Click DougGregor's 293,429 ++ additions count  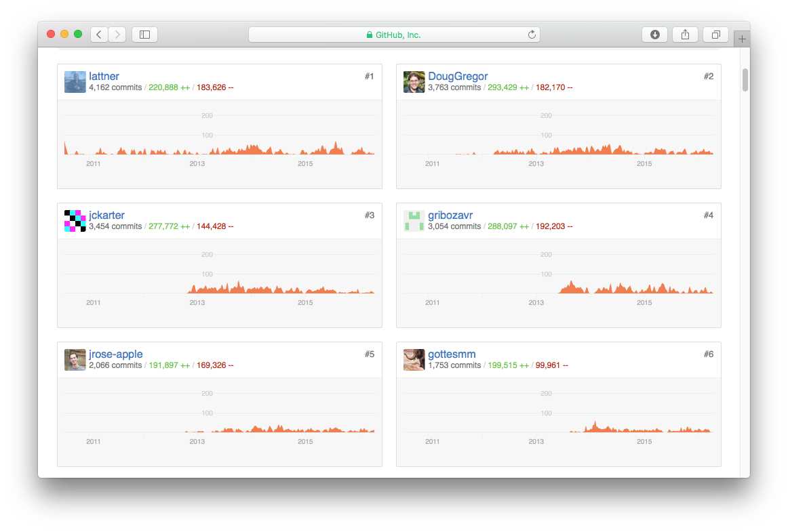click(x=508, y=87)
